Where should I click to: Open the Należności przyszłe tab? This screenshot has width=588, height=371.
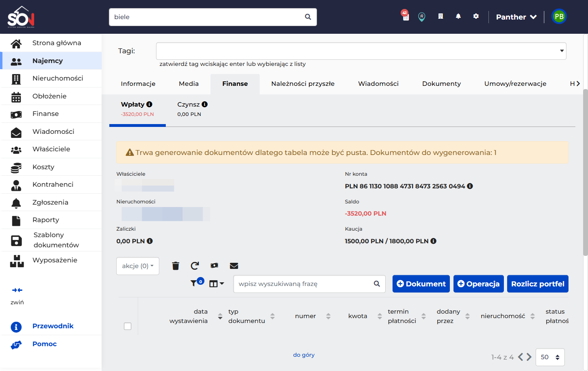[303, 84]
